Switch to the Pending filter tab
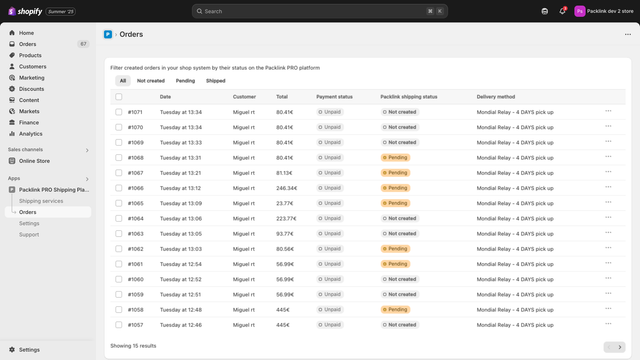The height and width of the screenshot is (360, 640). 185,81
